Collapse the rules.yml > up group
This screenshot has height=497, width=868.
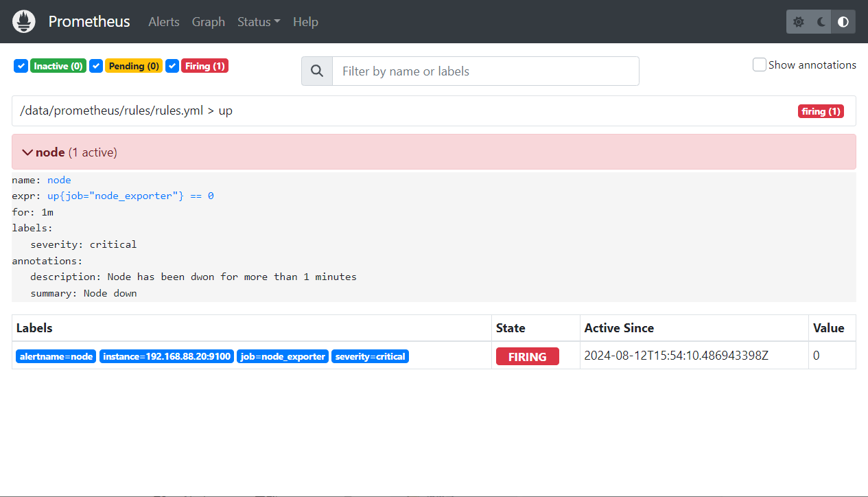pos(126,111)
